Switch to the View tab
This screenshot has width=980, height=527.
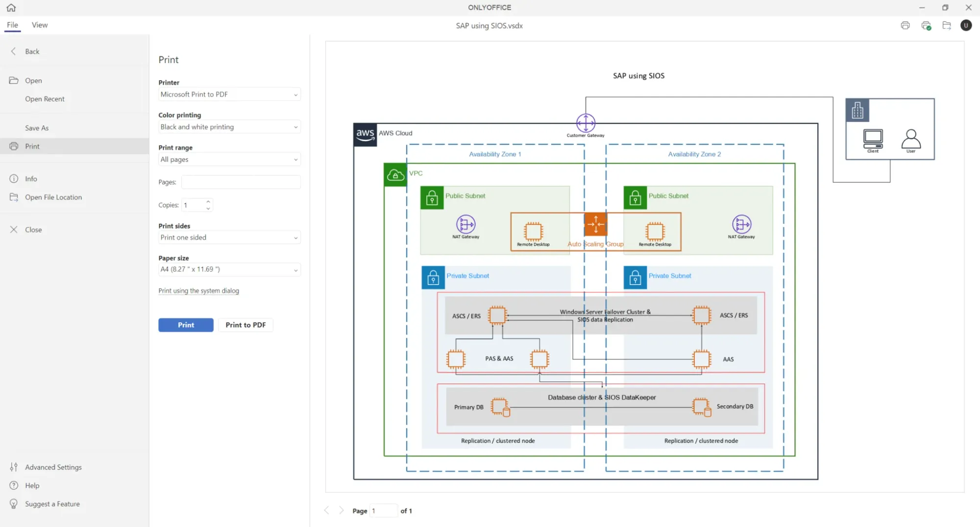(x=39, y=25)
